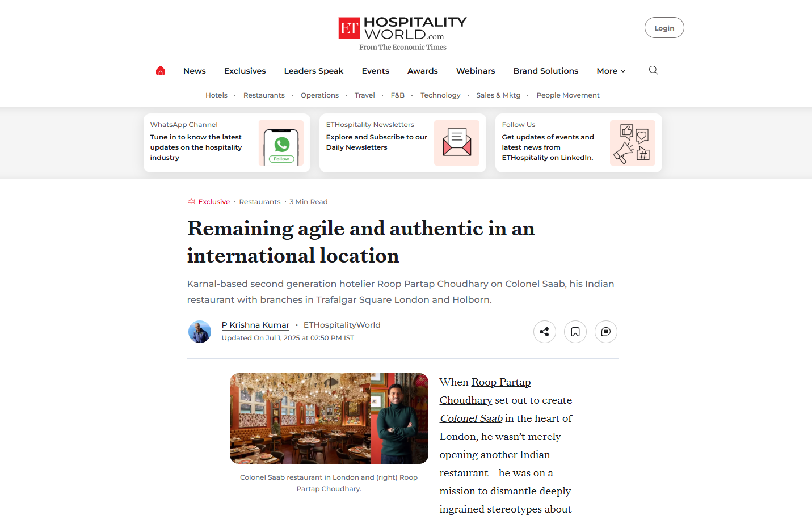Click the ET HospitalityWorld logo
The width and height of the screenshot is (812, 520).
[403, 28]
